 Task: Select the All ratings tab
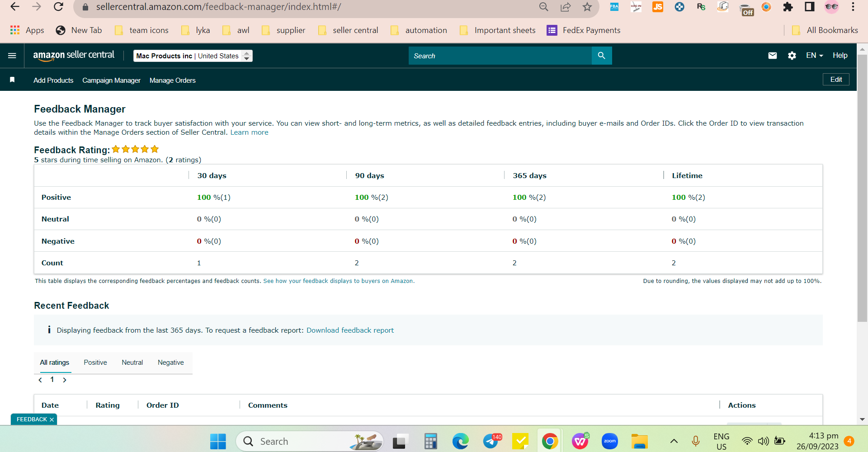[54, 363]
